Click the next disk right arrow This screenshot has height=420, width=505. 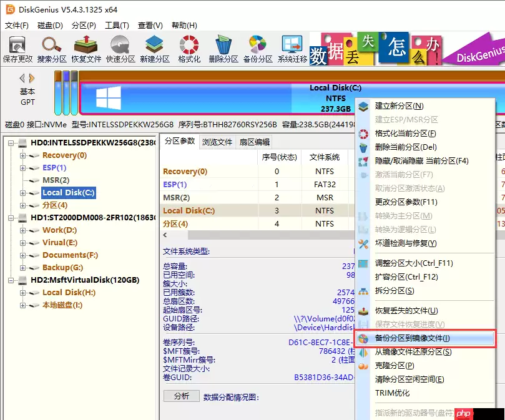[32, 78]
